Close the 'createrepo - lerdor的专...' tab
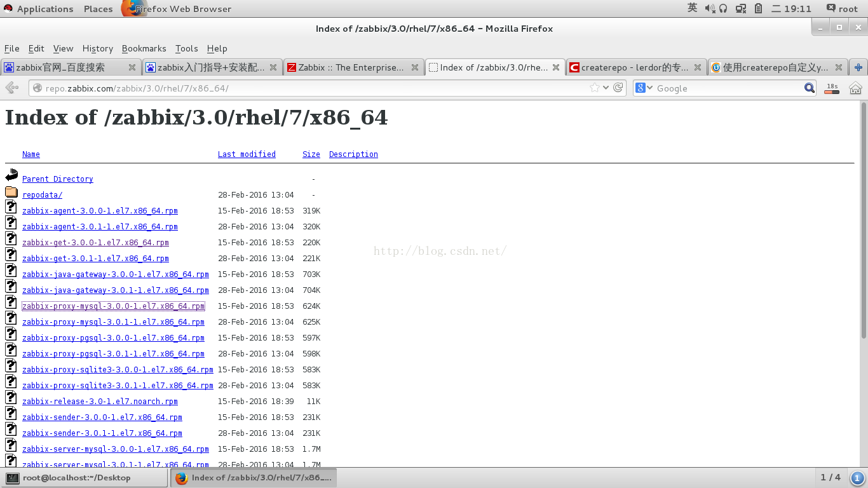 [698, 67]
